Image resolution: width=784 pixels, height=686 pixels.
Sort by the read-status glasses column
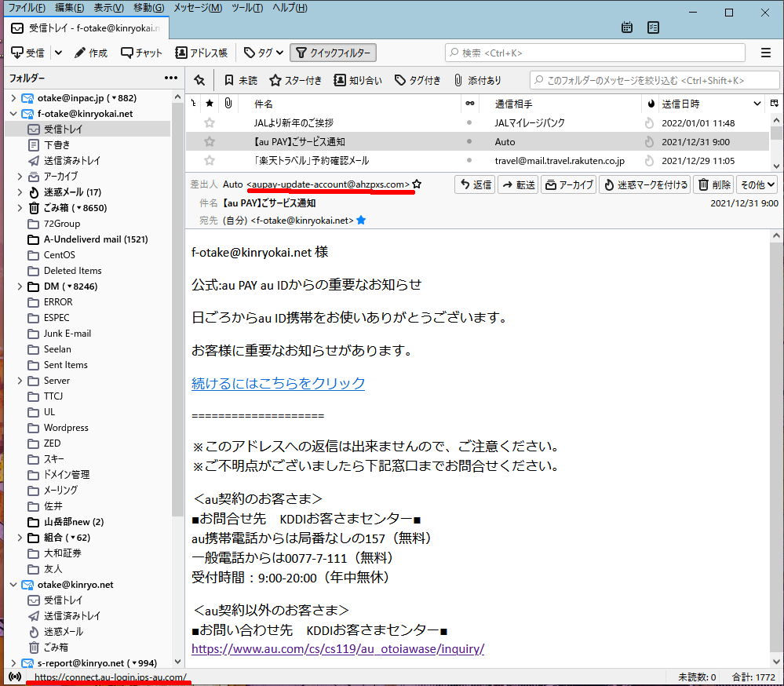click(x=470, y=104)
